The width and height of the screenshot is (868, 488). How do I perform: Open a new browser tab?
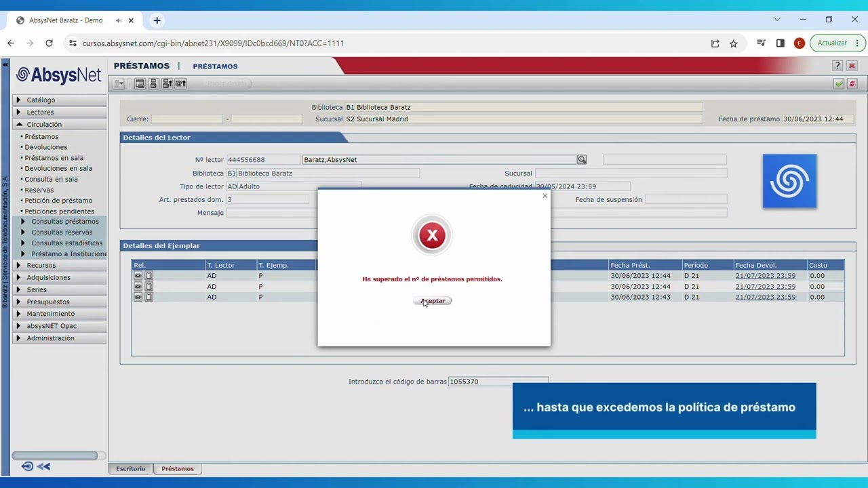coord(157,20)
